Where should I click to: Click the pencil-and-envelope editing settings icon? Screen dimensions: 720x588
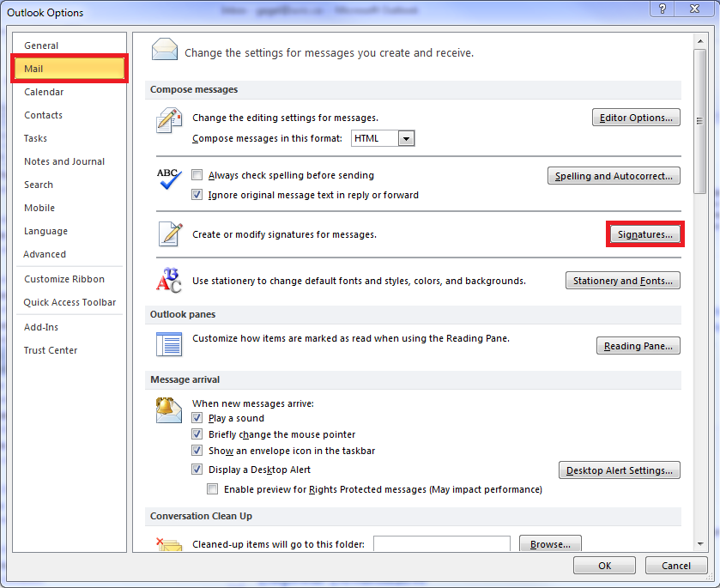(169, 120)
